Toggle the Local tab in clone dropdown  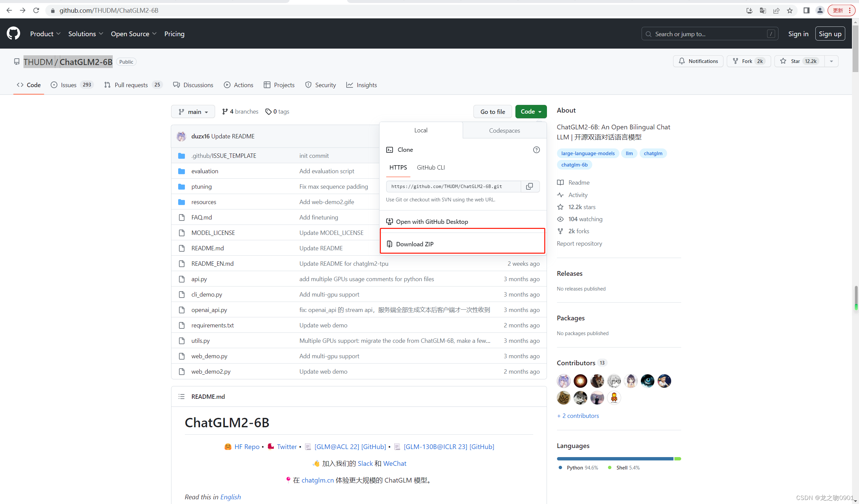pyautogui.click(x=420, y=130)
